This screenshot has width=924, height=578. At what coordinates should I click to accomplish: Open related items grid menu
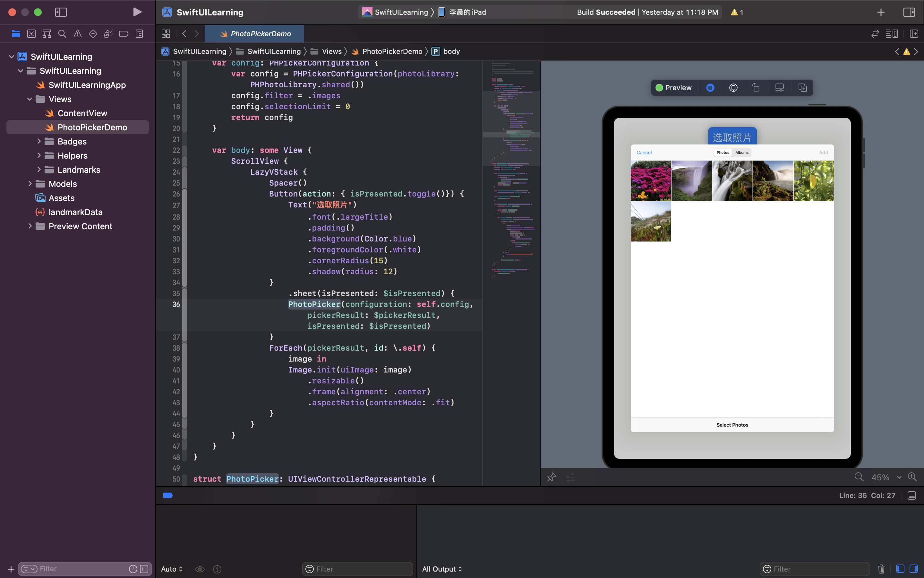click(x=166, y=34)
